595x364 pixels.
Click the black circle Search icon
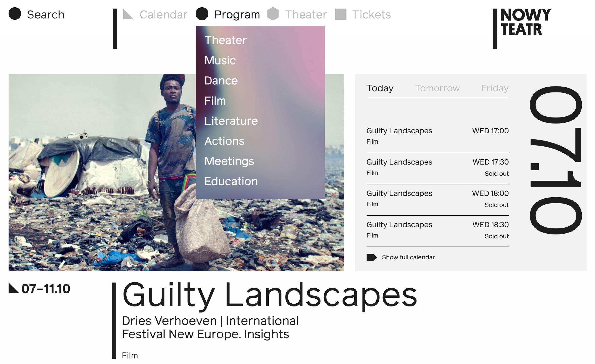point(15,14)
